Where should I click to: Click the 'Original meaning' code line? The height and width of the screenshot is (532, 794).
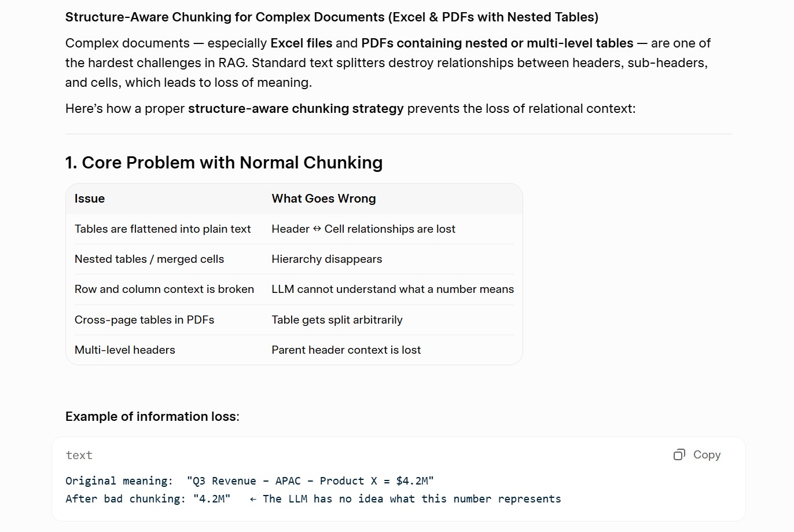[x=249, y=481]
